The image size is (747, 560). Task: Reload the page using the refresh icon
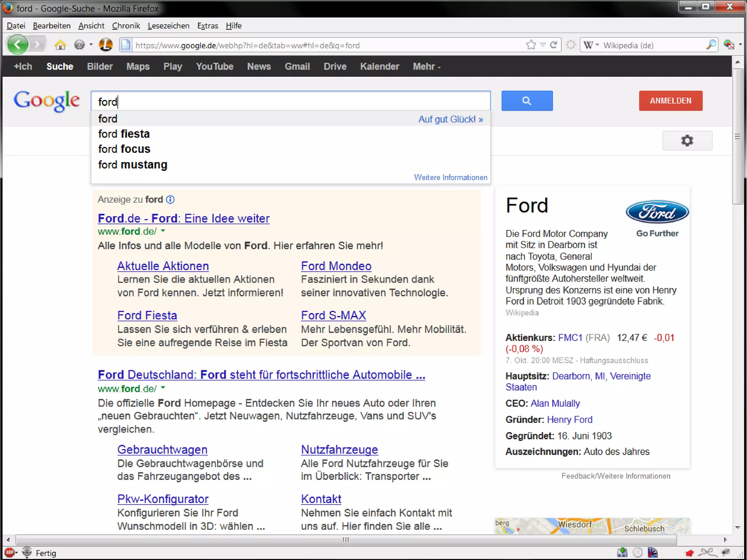[x=554, y=45]
